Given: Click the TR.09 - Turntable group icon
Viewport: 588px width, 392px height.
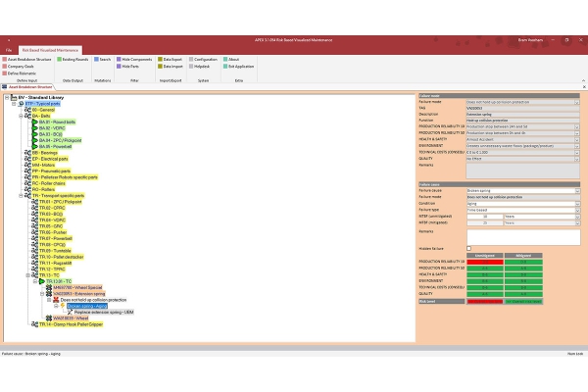Looking at the screenshot, I should point(35,251).
